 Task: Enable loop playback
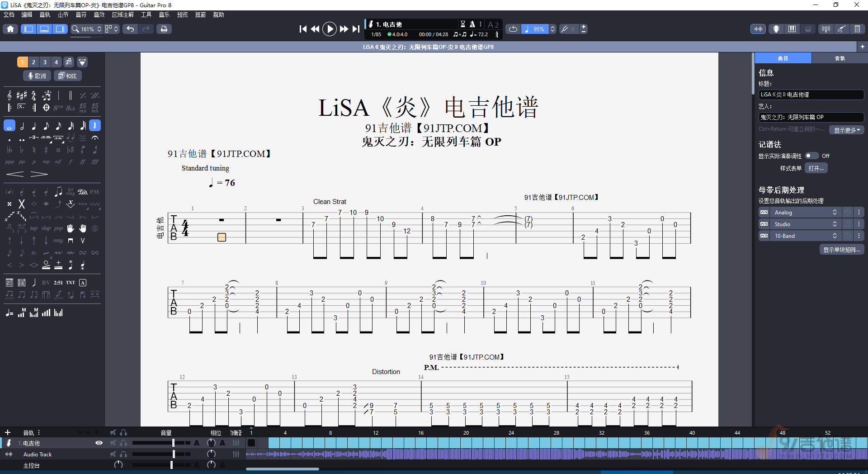coord(513,29)
